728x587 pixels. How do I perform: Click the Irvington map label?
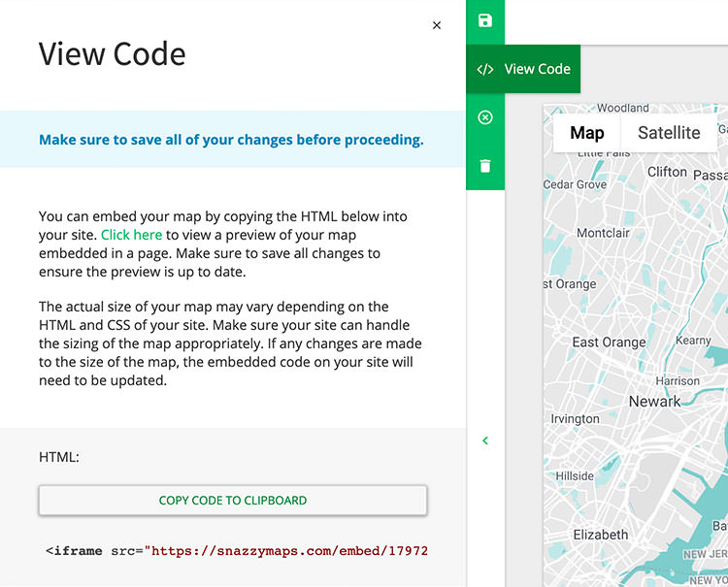pos(575,419)
